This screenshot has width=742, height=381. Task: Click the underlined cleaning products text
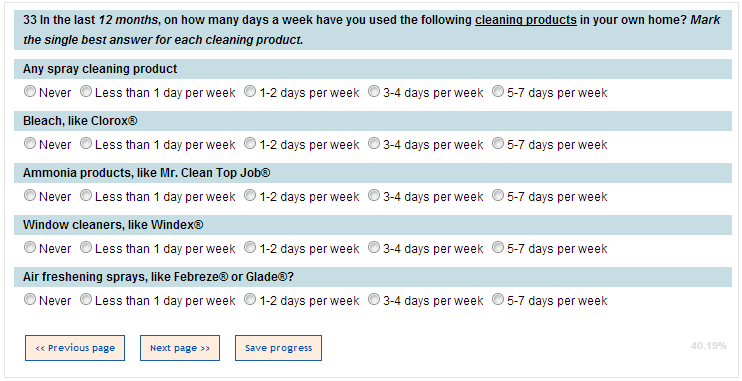click(x=526, y=20)
